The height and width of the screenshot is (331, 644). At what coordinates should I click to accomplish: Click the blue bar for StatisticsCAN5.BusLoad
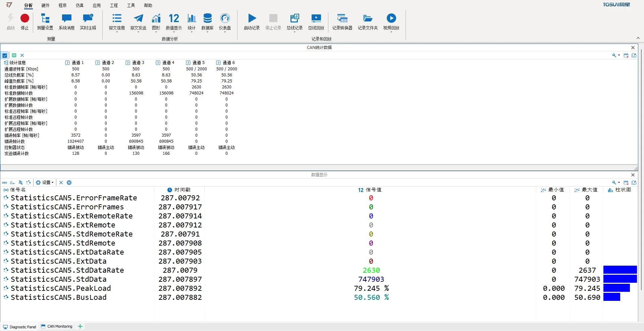[611, 297]
